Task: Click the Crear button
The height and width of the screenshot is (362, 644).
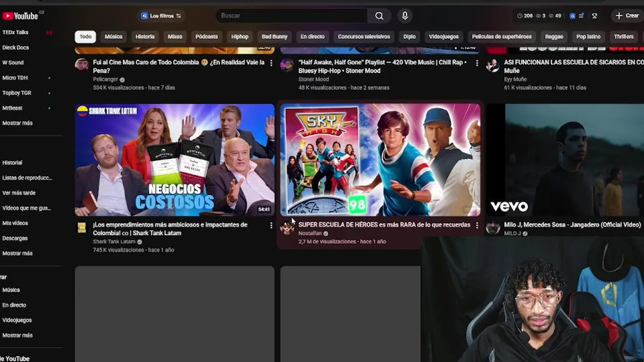Action: coord(627,16)
